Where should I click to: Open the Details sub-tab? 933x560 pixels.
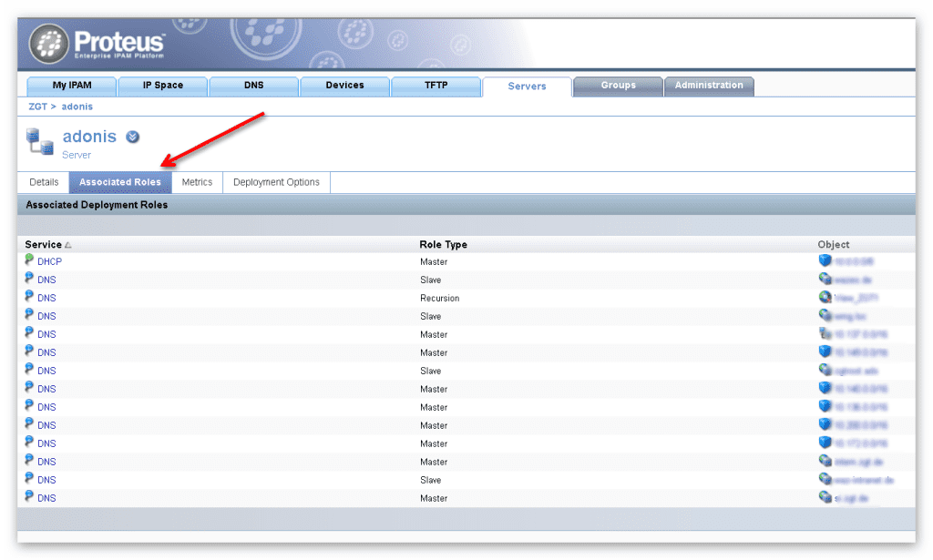(x=44, y=182)
